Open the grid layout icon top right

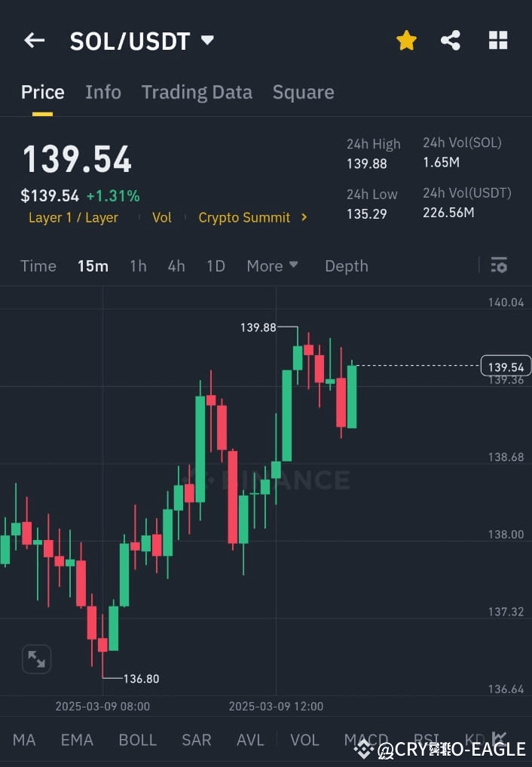pyautogui.click(x=498, y=40)
